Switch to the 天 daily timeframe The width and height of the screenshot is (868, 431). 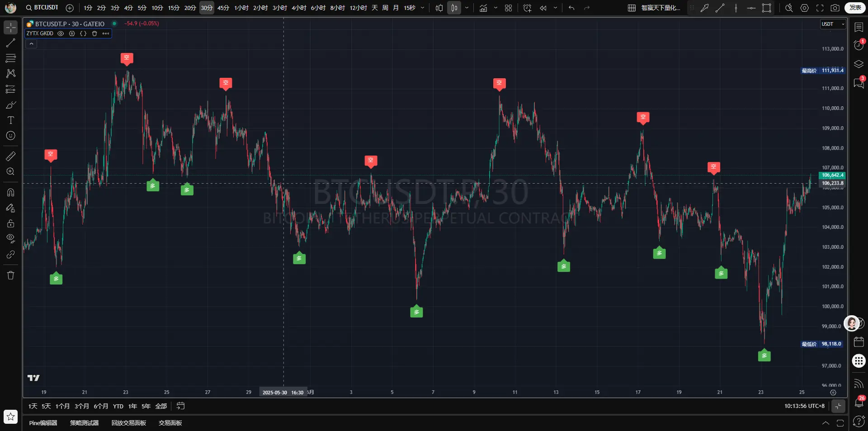pos(375,8)
